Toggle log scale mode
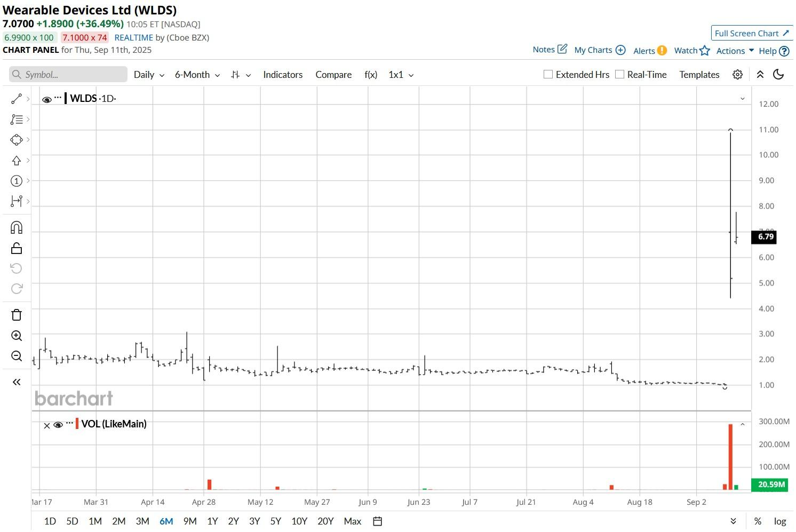 tap(780, 521)
